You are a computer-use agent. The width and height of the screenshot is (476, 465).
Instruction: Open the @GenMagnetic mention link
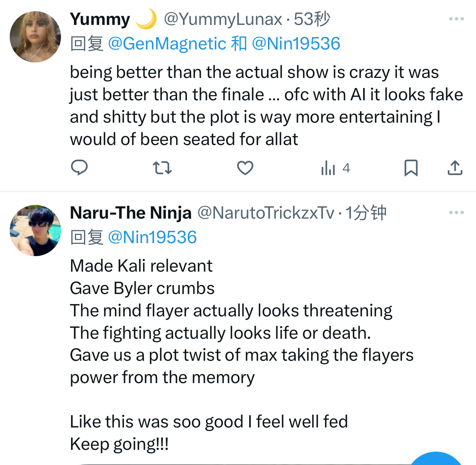[167, 44]
